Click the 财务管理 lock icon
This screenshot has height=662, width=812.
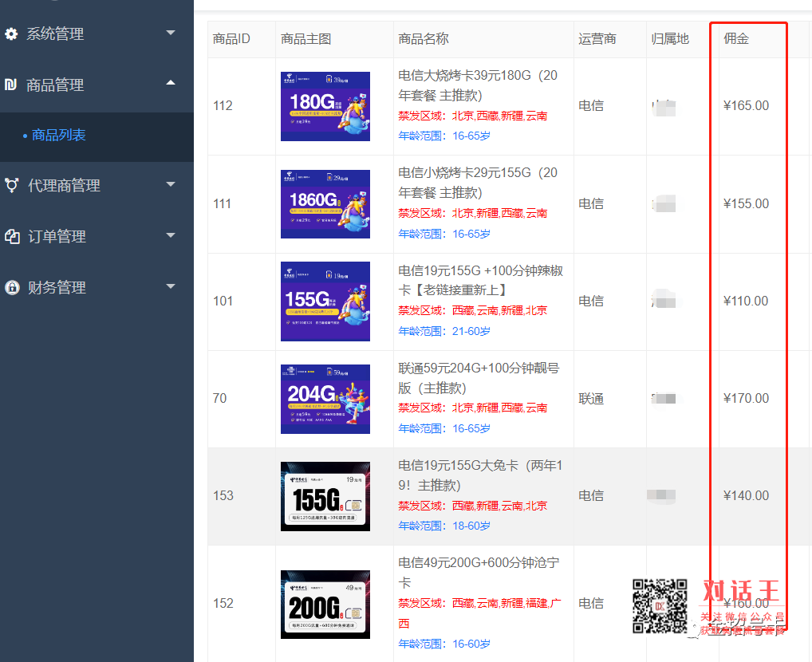coord(12,287)
